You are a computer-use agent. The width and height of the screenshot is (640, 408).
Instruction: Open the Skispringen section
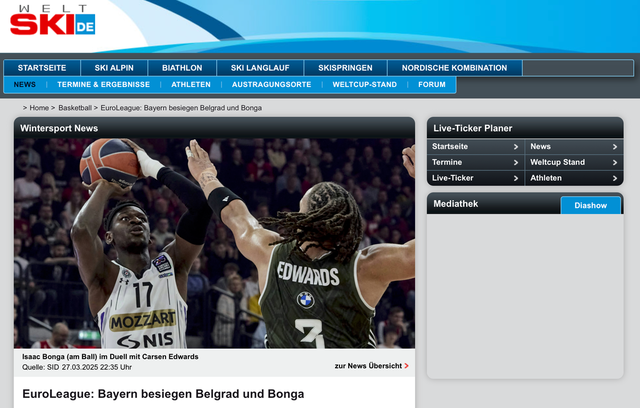tap(346, 68)
